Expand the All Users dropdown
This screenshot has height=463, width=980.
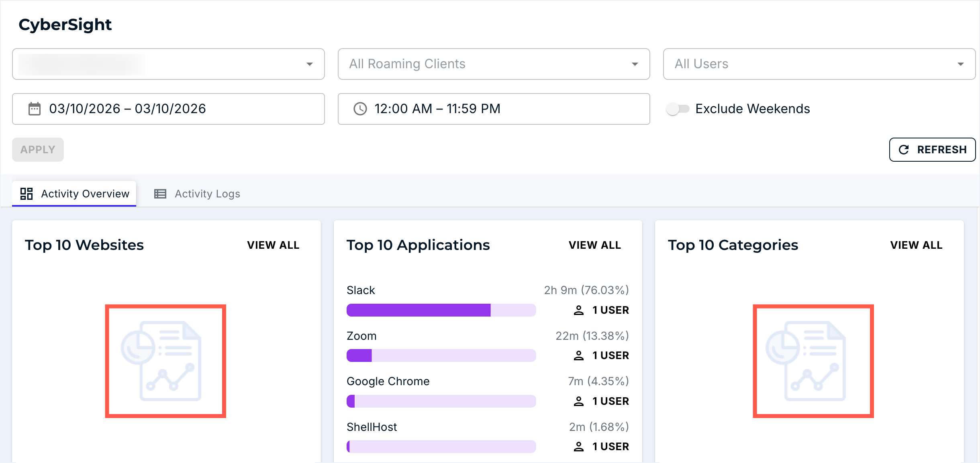[x=819, y=64]
